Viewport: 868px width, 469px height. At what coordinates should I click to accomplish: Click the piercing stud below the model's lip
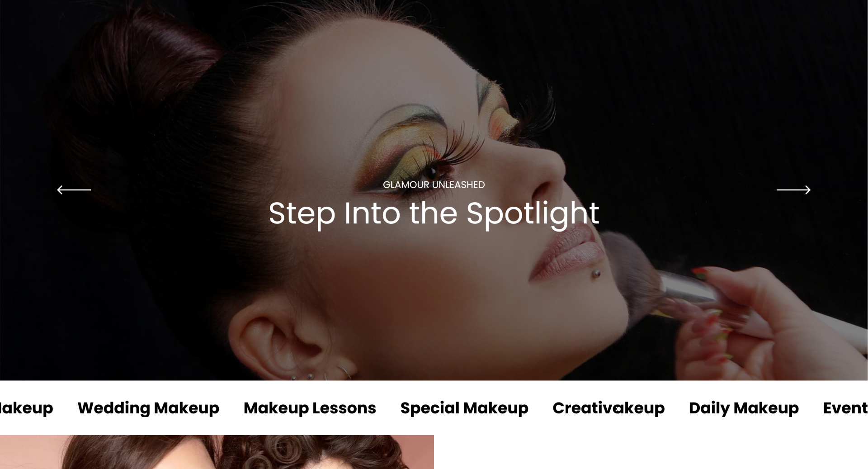[x=596, y=274]
